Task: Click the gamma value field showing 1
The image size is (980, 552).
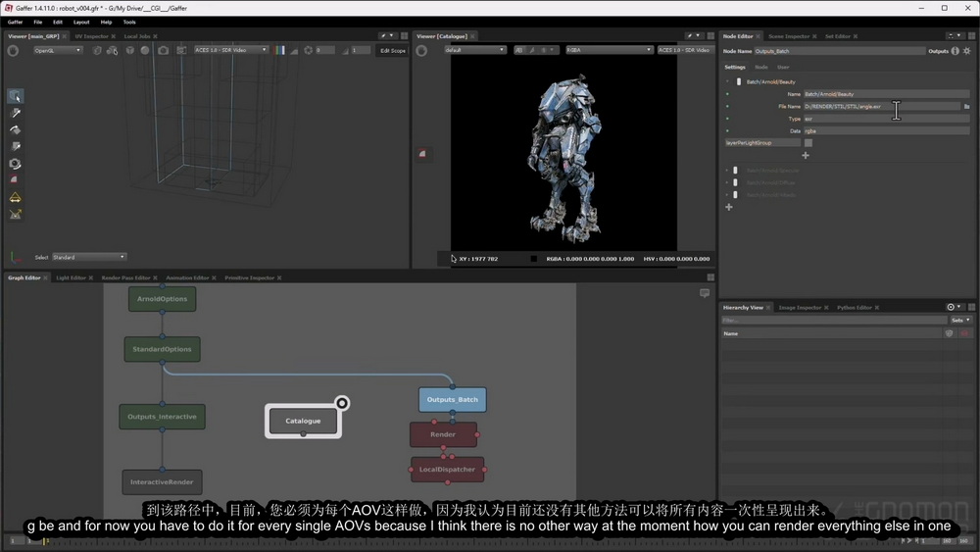Action: [360, 50]
